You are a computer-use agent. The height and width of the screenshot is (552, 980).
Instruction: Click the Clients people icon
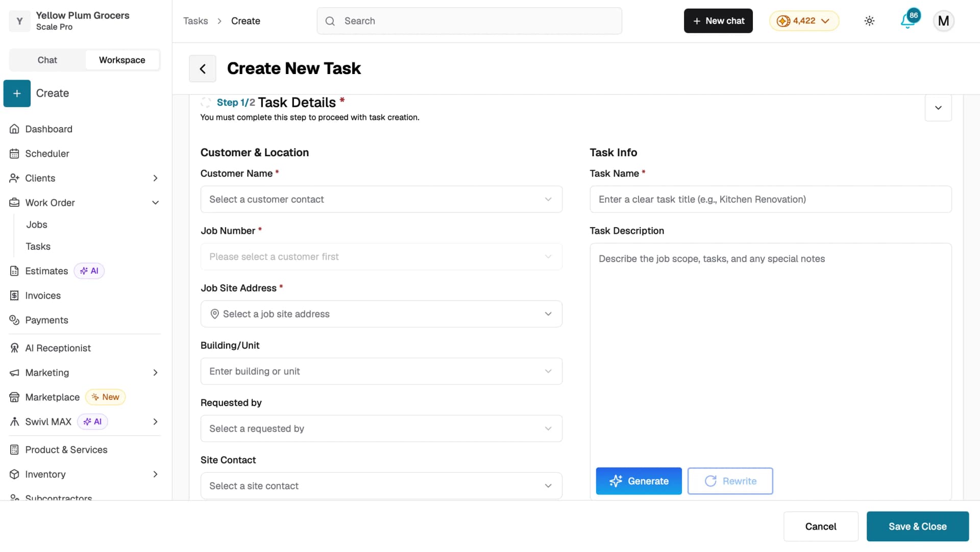[14, 178]
